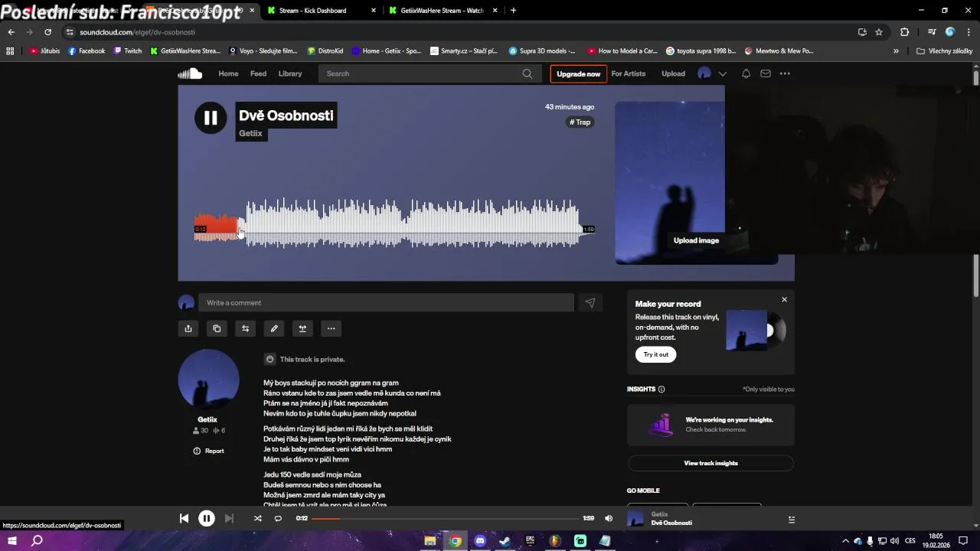Open the messages envelope icon
Image resolution: width=980 pixels, height=551 pixels.
(x=766, y=73)
